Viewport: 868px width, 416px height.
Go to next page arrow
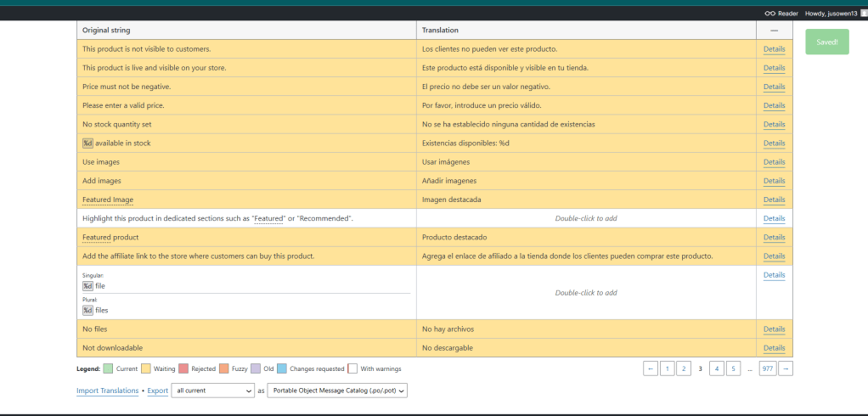(786, 368)
